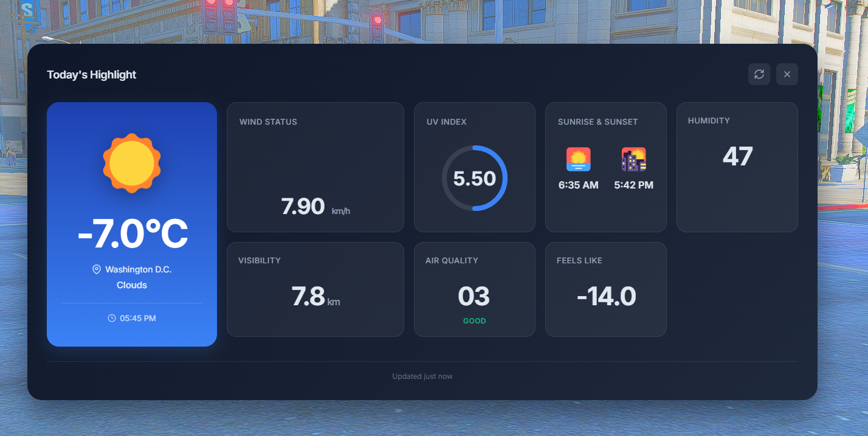The height and width of the screenshot is (436, 868).
Task: Click the Clouds condition label
Action: (132, 285)
